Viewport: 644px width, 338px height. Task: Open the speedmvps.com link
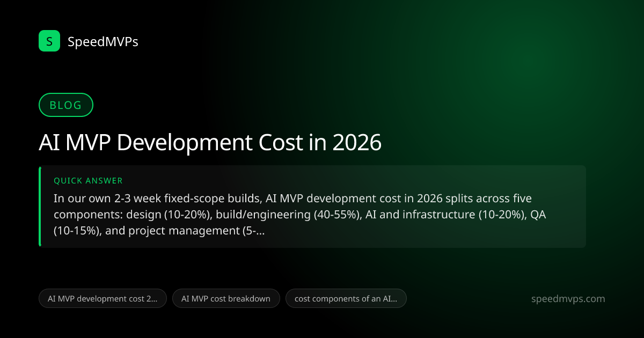(x=568, y=299)
